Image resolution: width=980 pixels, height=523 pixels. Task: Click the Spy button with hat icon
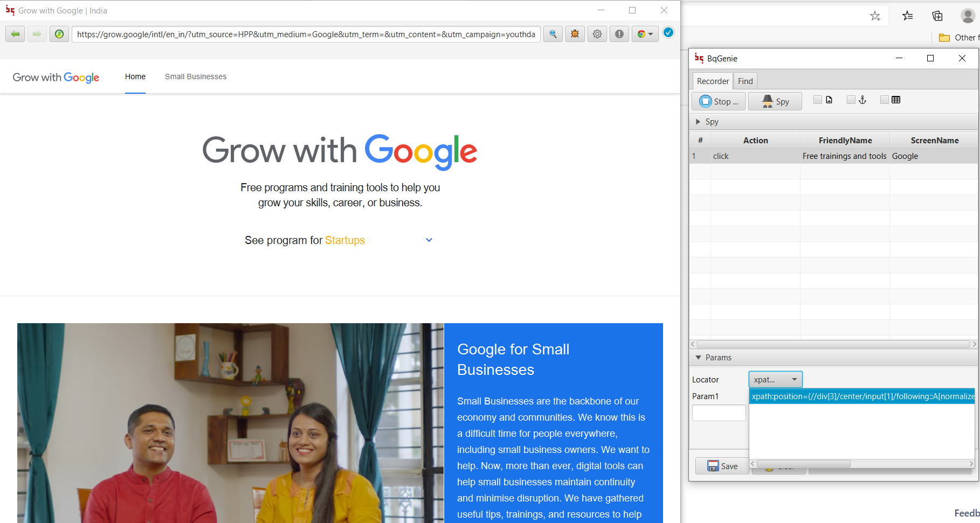[x=775, y=101]
